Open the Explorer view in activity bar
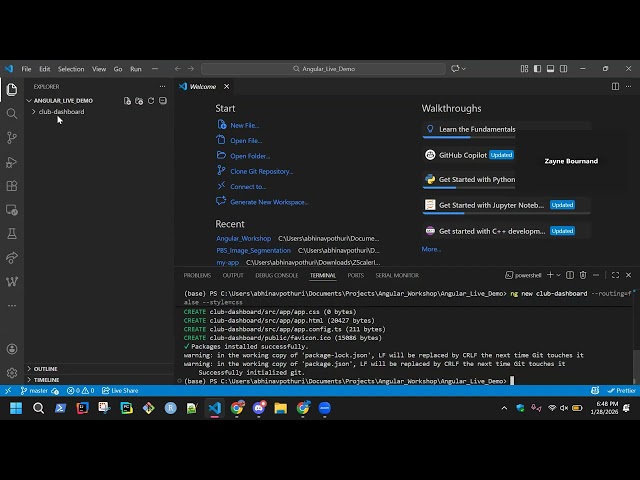This screenshot has height=480, width=640. [x=12, y=89]
